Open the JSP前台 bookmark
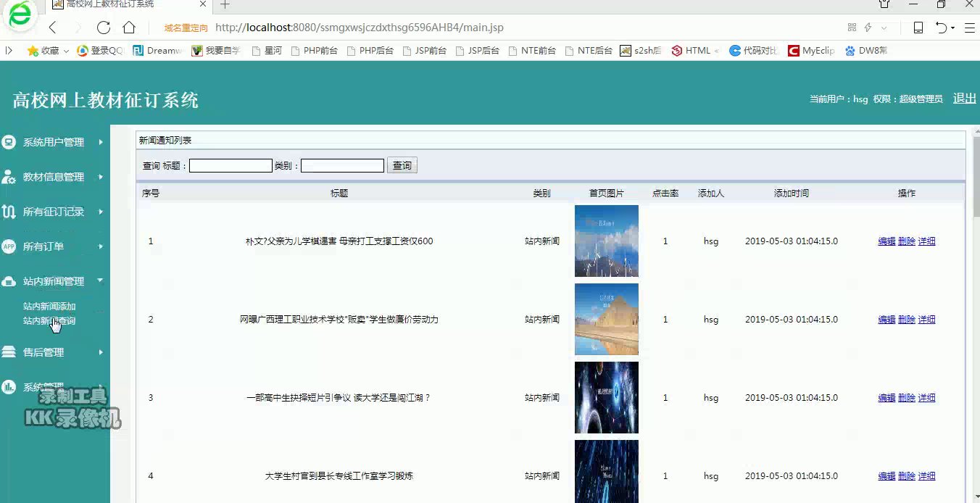This screenshot has height=503, width=980. (424, 51)
